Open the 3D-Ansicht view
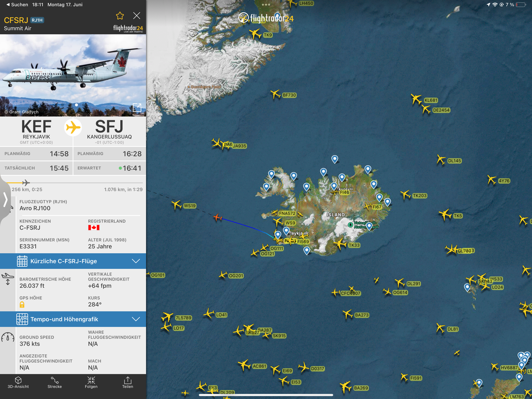The height and width of the screenshot is (399, 532). click(x=18, y=383)
